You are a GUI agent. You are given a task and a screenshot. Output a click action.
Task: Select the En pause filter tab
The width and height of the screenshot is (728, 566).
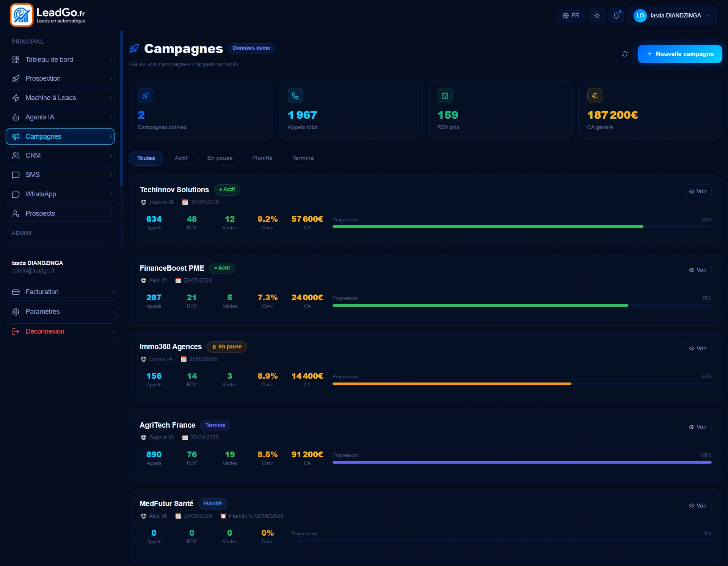tap(220, 158)
